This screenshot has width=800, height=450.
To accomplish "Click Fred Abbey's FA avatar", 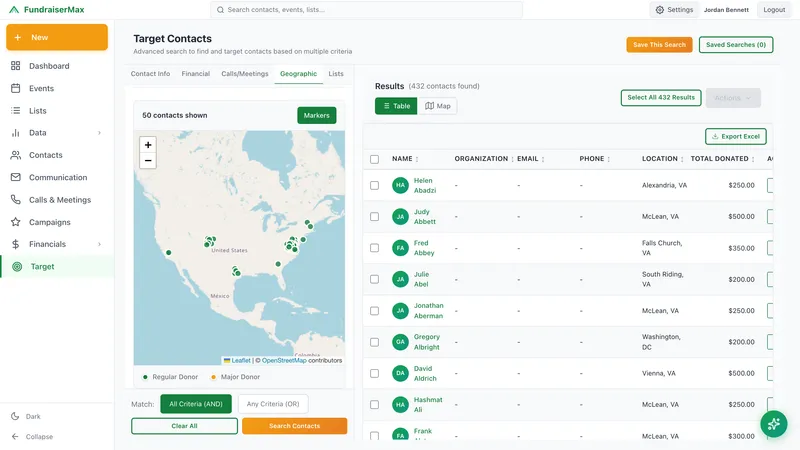I will tap(401, 248).
